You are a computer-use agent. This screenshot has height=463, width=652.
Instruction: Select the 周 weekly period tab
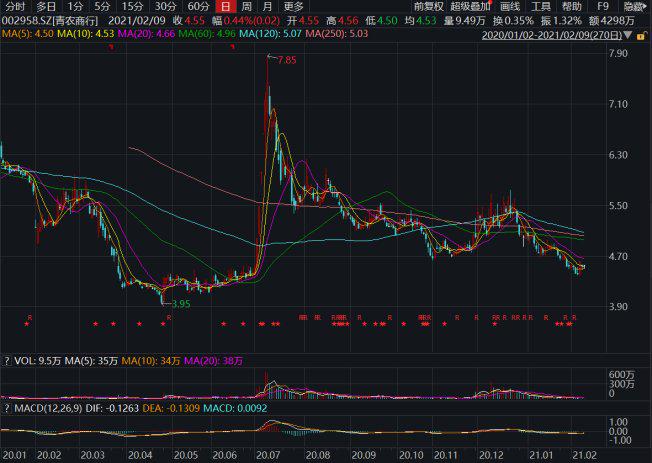246,6
